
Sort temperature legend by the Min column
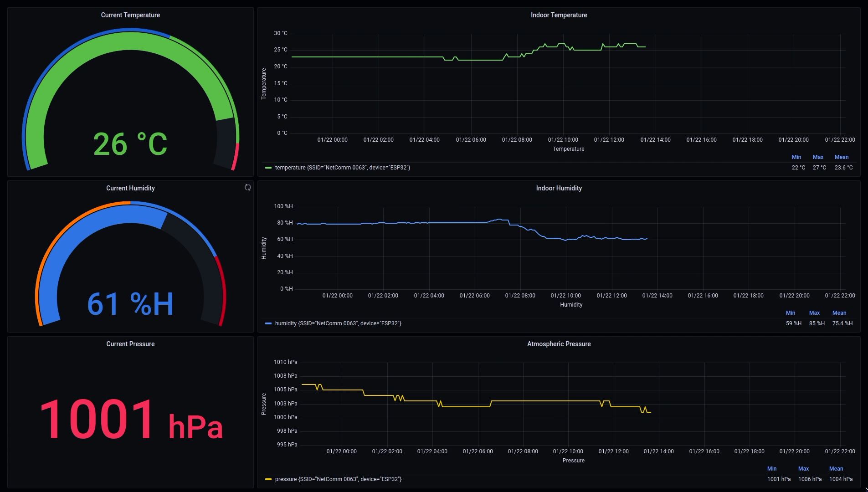pyautogui.click(x=797, y=157)
